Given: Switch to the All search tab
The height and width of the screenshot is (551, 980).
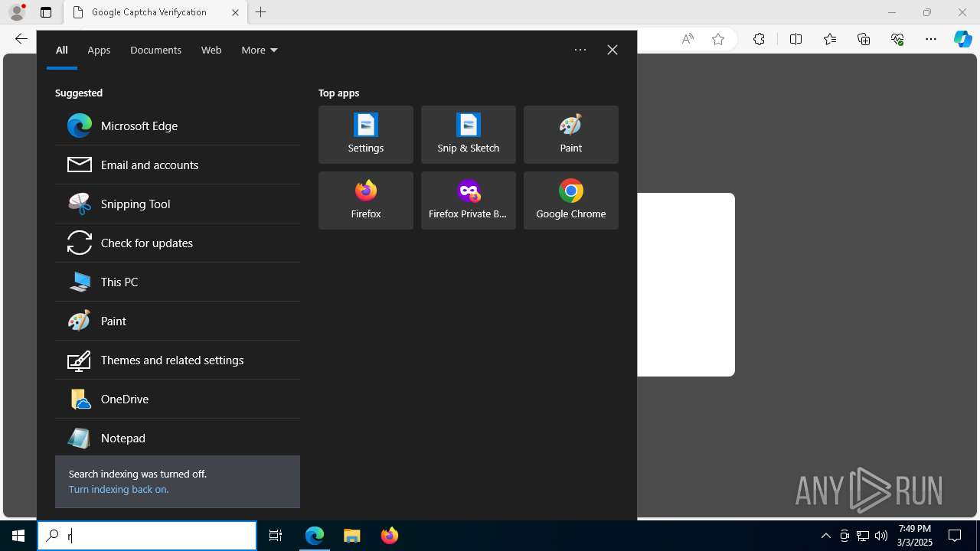Looking at the screenshot, I should coord(62,50).
